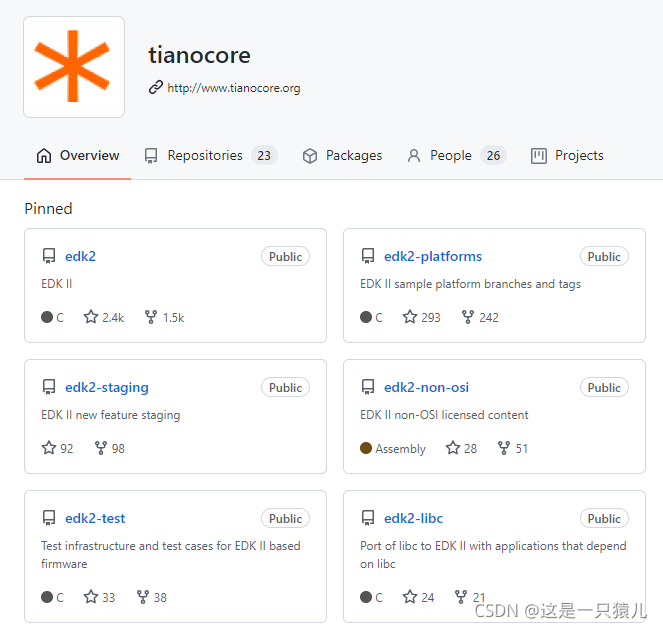Click the person icon in People tab

(x=414, y=156)
